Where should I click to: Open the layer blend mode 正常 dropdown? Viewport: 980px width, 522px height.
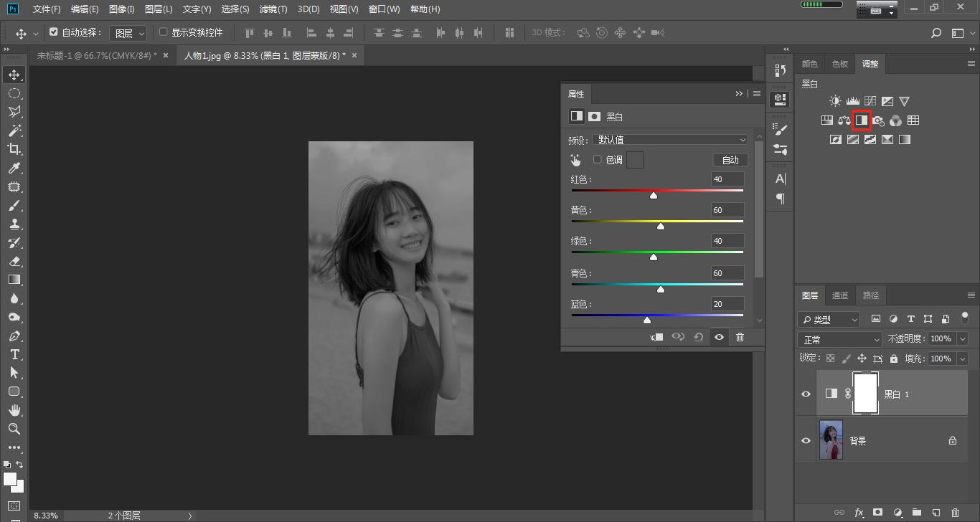tap(839, 339)
